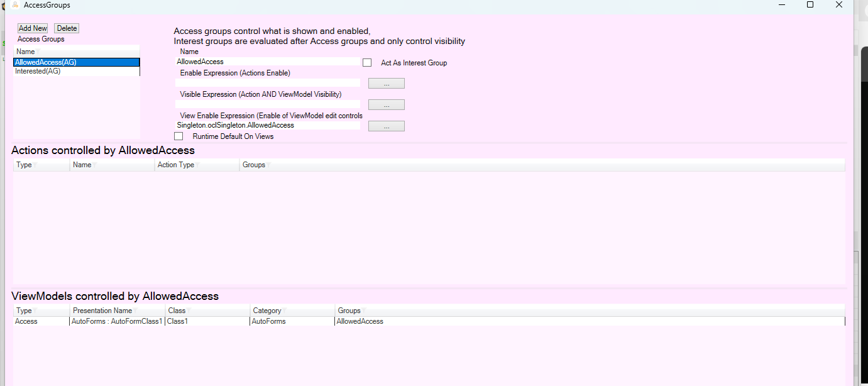Enable Act As Interest Group checkbox
The width and height of the screenshot is (868, 386).
367,63
